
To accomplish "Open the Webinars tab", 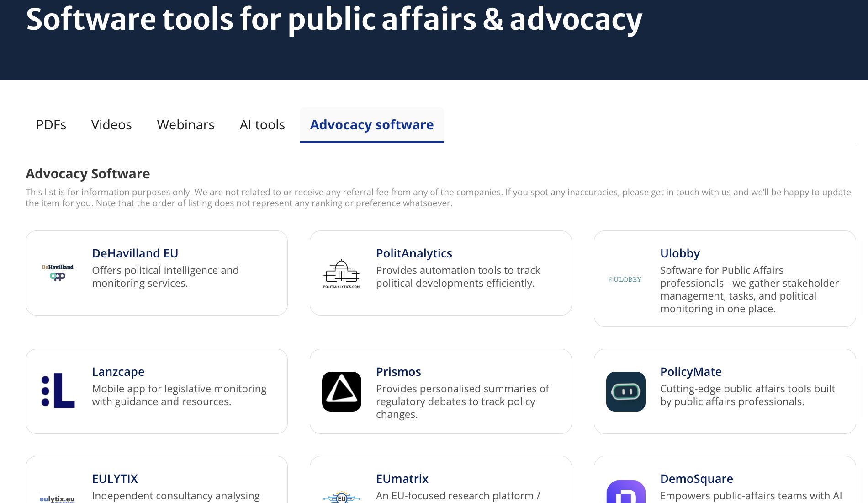I will tap(185, 125).
